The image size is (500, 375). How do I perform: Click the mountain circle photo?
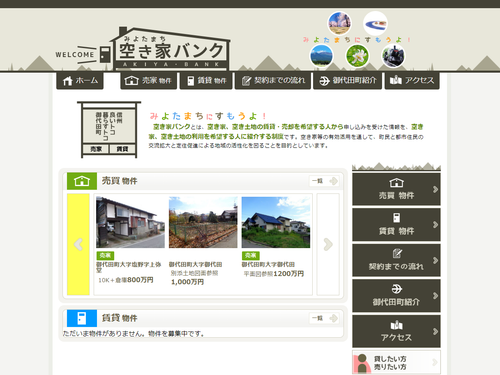(x=321, y=56)
